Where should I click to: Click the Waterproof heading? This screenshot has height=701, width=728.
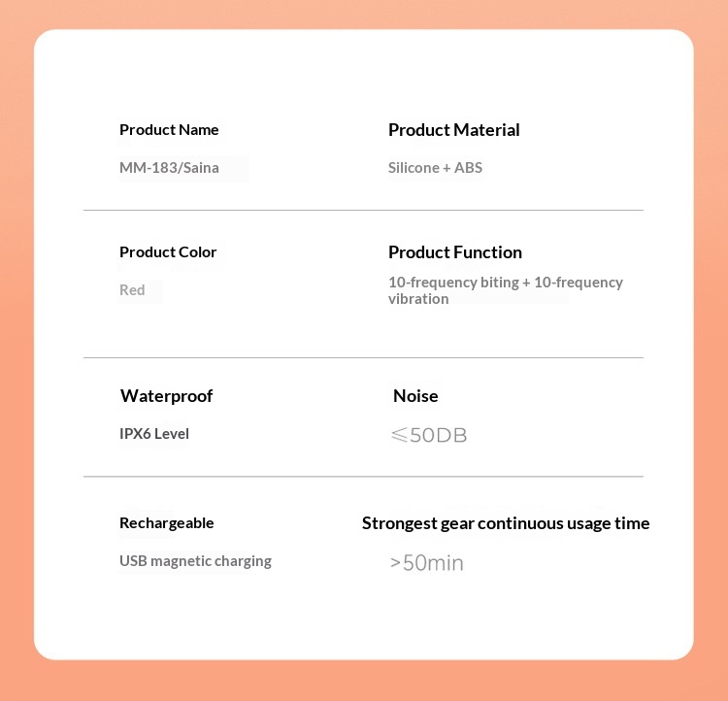[166, 396]
